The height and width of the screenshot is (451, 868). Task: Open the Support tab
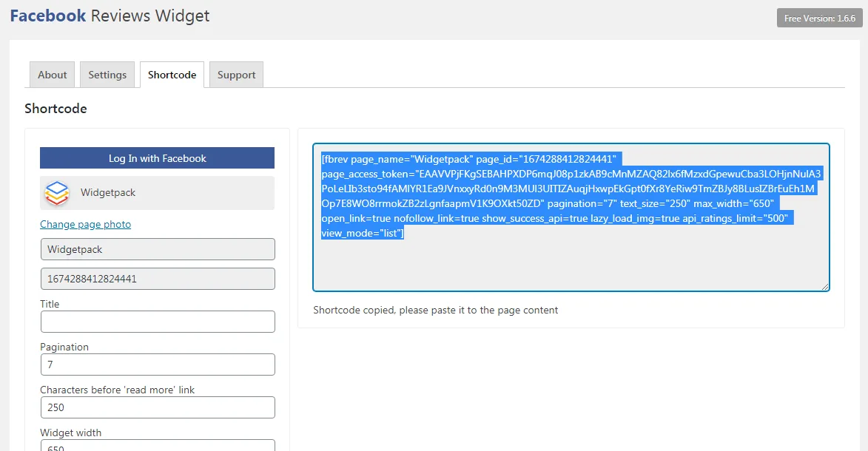236,75
